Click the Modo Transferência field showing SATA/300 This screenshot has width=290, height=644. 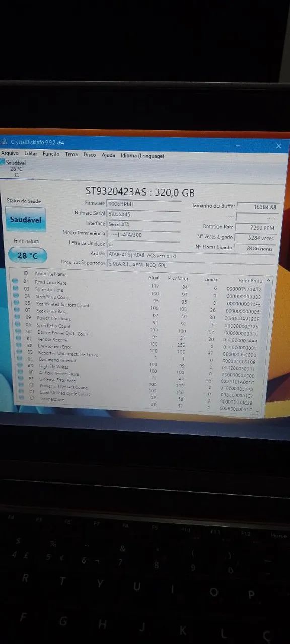click(143, 234)
